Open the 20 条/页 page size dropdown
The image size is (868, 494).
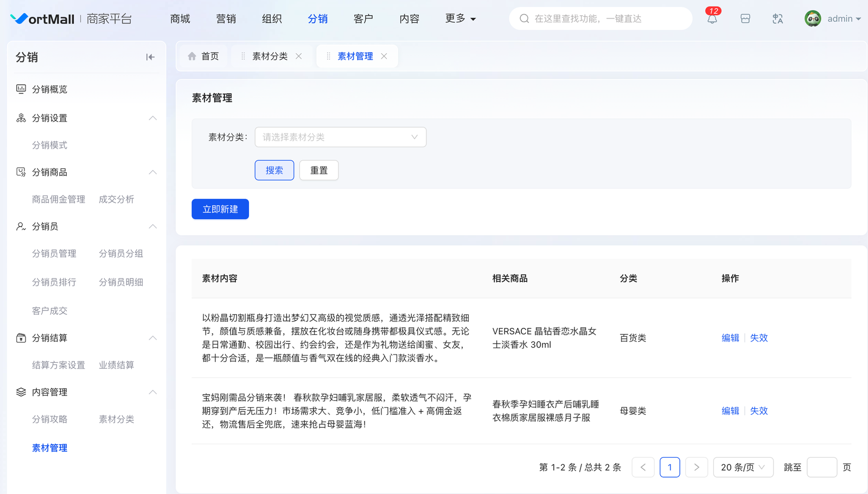[x=743, y=467]
